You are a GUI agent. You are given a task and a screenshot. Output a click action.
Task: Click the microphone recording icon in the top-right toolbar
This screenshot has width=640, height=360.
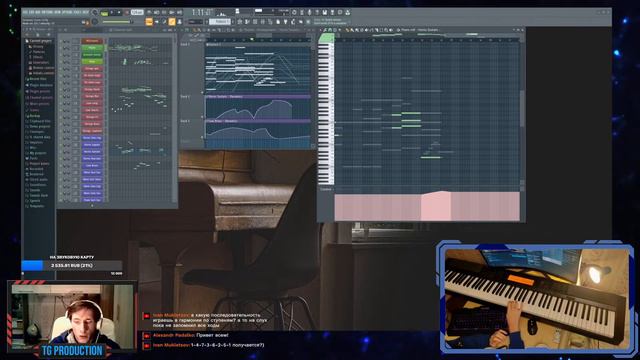coord(309,13)
